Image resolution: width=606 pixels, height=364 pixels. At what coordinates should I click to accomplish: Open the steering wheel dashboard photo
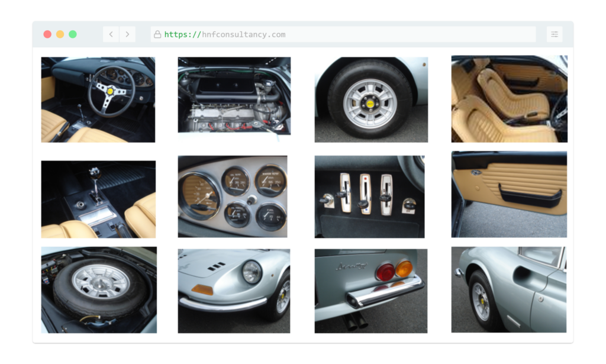coord(98,99)
